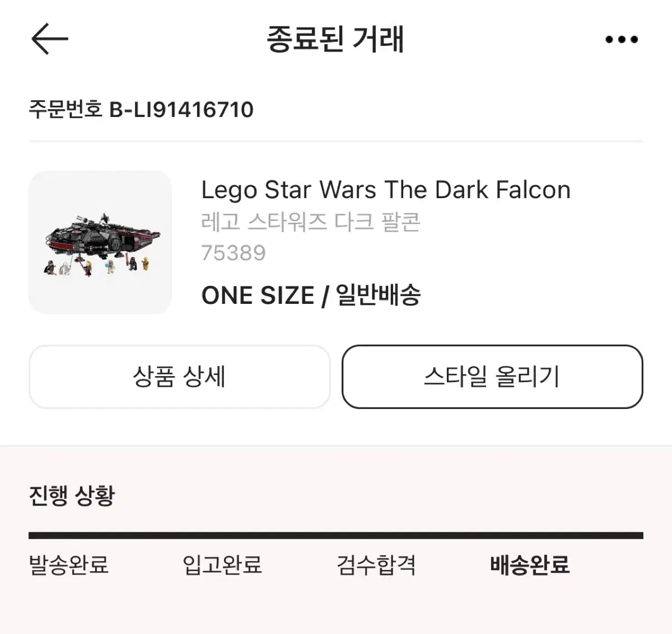
Task: Click the 종료된 거래 page title
Action: coord(335,39)
